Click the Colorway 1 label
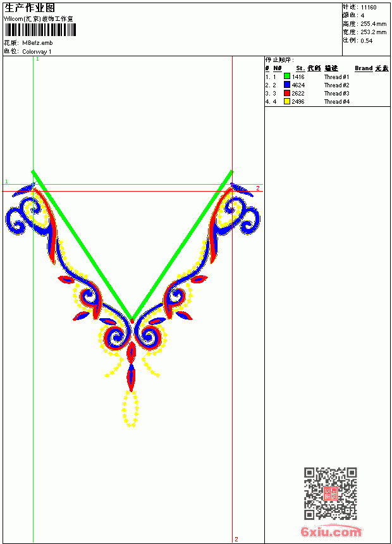Screen dimensions: 392x544 tap(37, 52)
